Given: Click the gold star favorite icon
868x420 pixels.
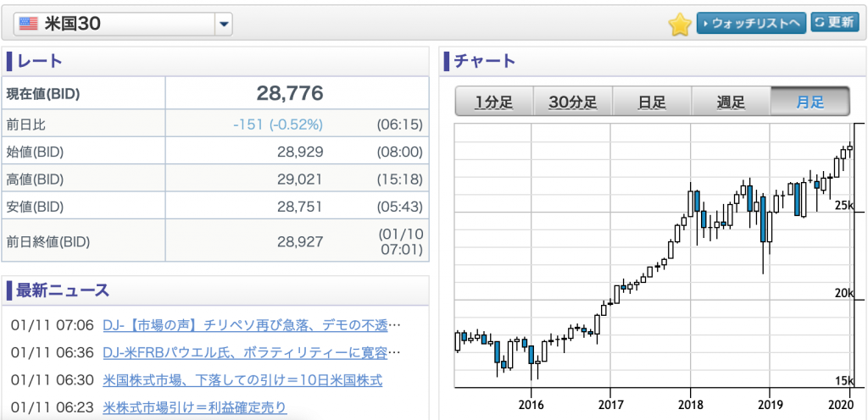Looking at the screenshot, I should point(681,25).
